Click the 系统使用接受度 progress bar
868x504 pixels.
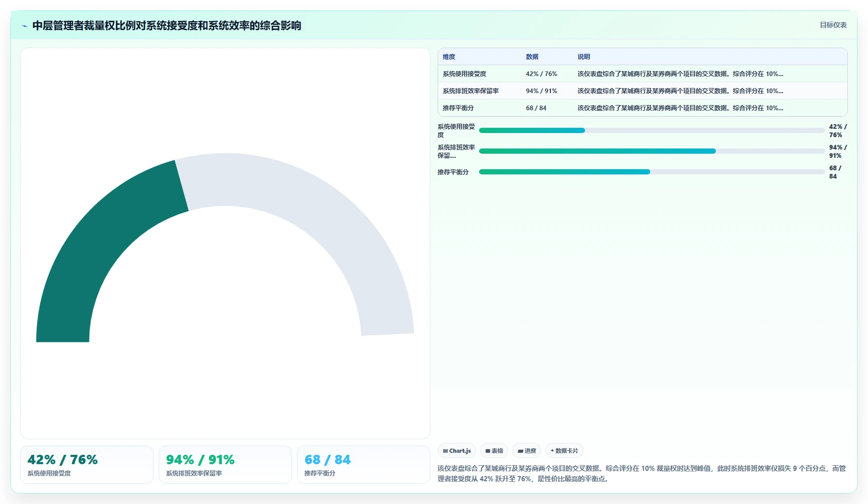pos(652,130)
